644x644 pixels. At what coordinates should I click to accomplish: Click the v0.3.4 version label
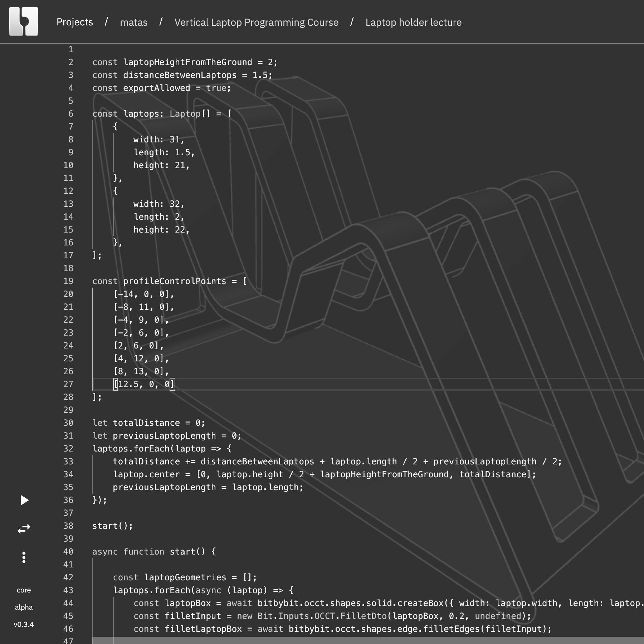(x=24, y=625)
